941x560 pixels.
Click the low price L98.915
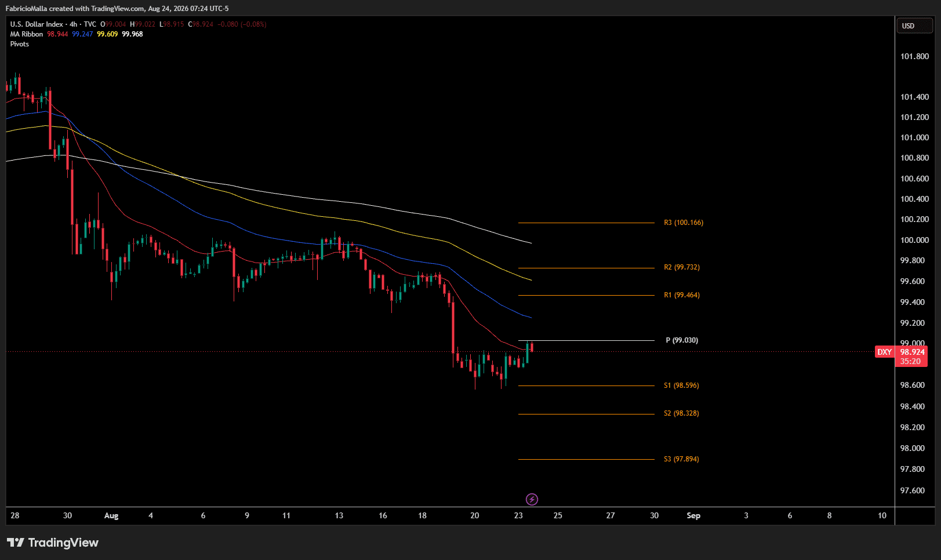coord(172,24)
